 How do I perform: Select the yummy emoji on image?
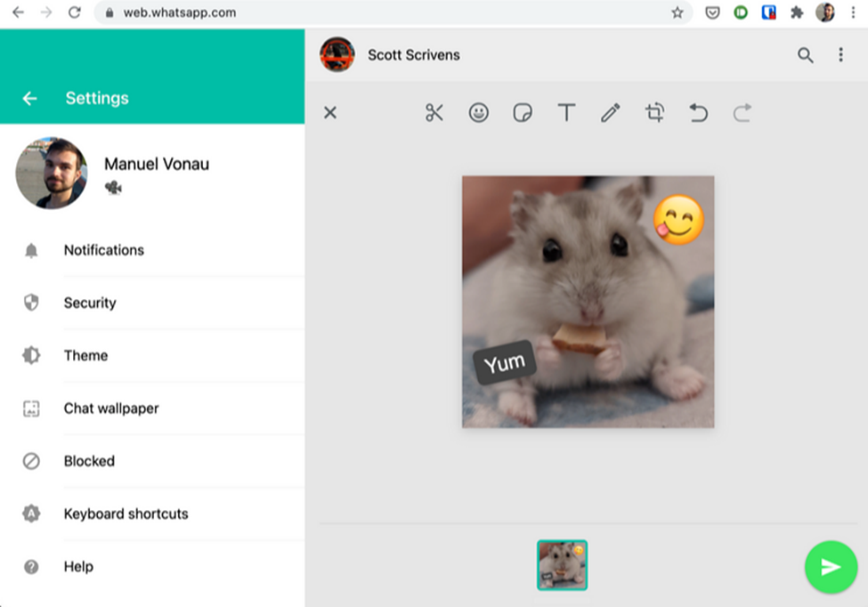click(x=678, y=220)
